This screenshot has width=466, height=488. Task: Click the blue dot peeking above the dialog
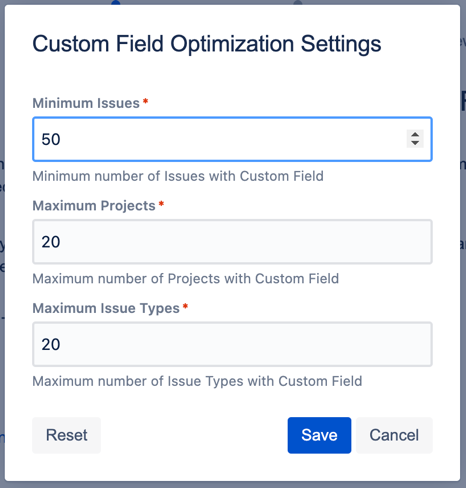pos(116,2)
